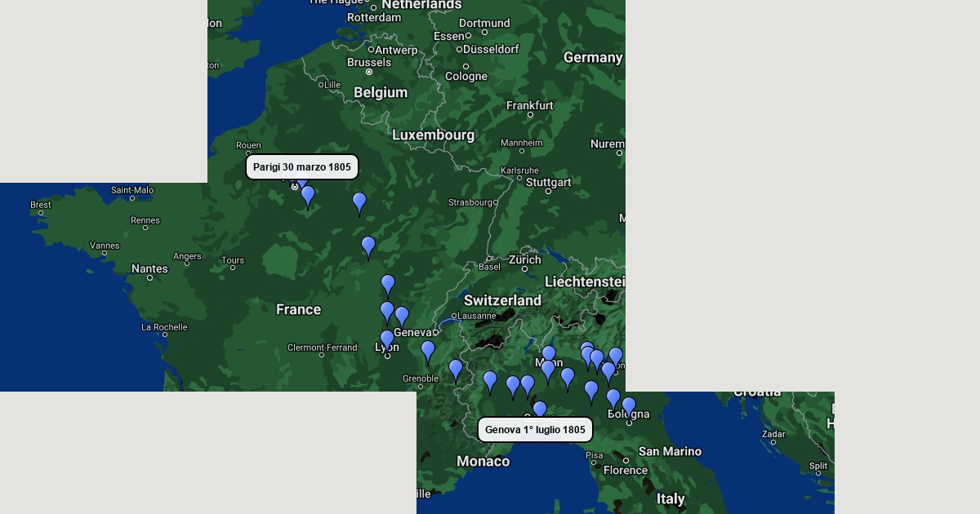
Task: Select the Monaco label on the map
Action: [x=483, y=462]
